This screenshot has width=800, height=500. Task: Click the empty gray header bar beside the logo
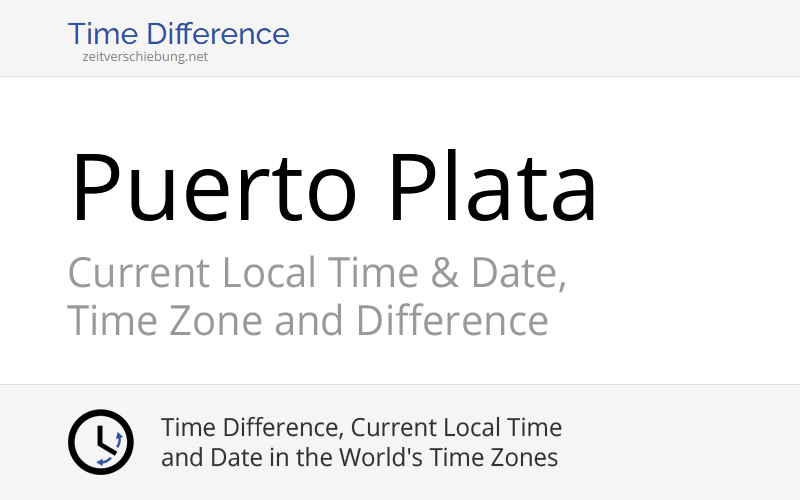click(550, 37)
